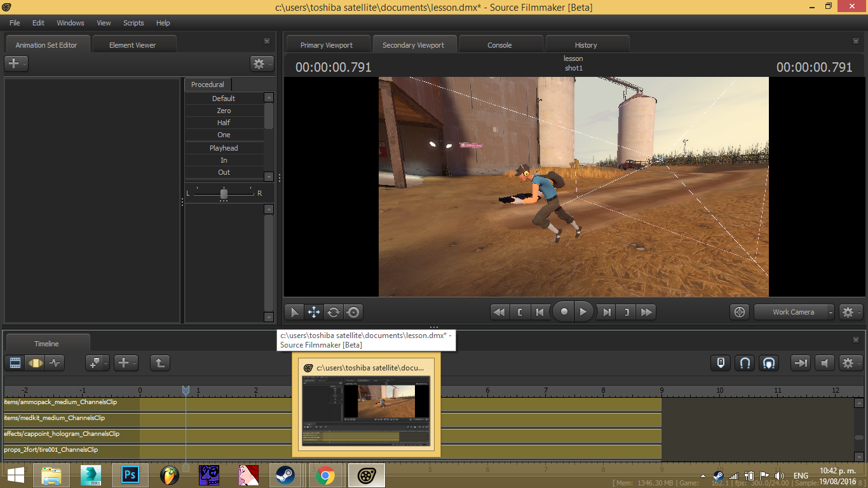
Task: Apply the Playhead procedural preset
Action: coord(224,148)
